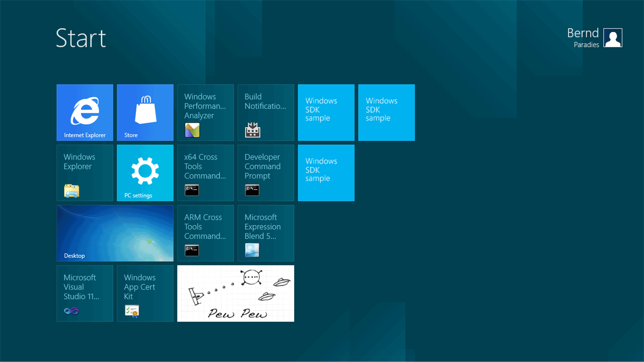This screenshot has height=362, width=644.
Task: Start Microsoft Visual Studio 11
Action: (x=85, y=293)
